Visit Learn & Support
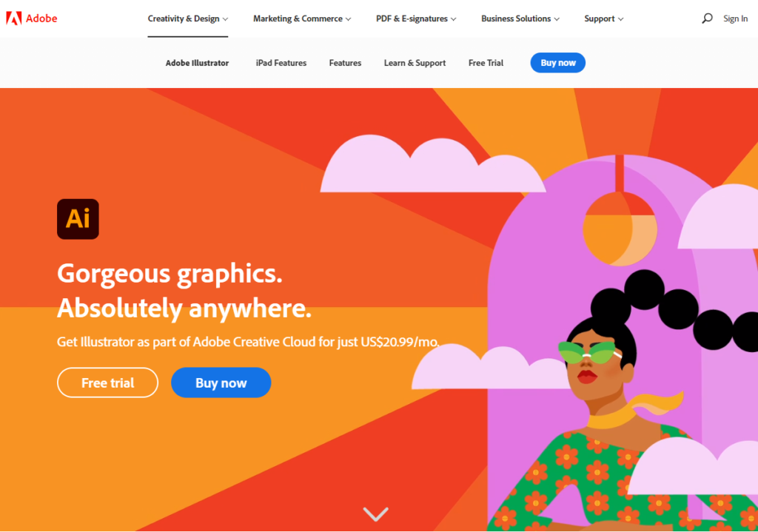 click(415, 63)
